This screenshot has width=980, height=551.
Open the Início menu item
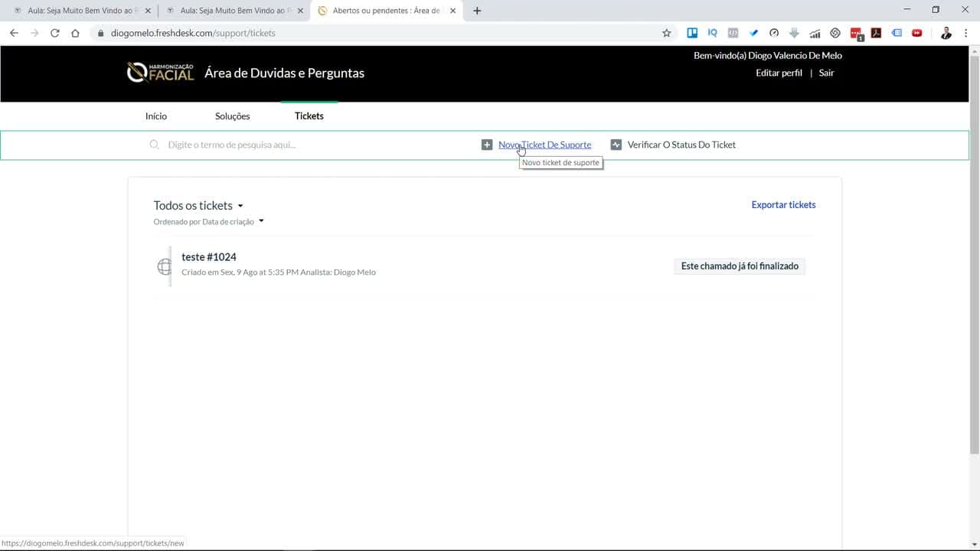pos(156,116)
